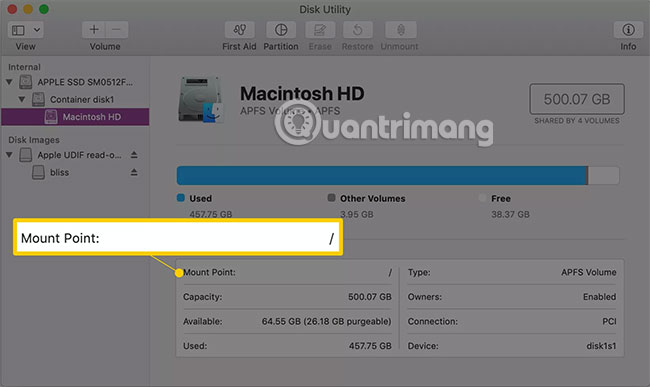Click the Macintosh HD sidebar icon
This screenshot has width=650, height=387.
(51, 117)
